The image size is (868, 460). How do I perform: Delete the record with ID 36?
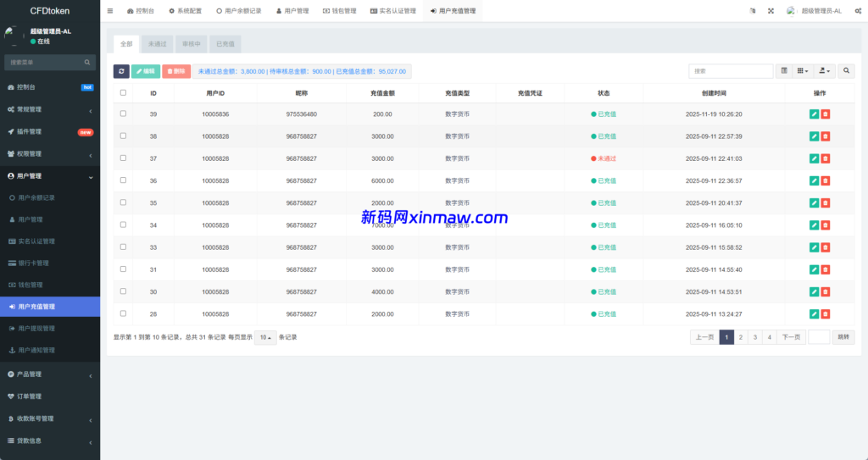[826, 180]
